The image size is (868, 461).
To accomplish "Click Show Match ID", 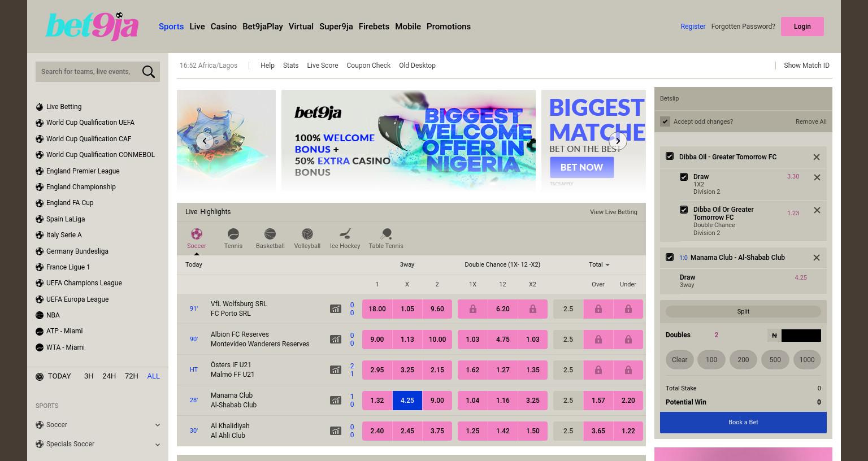I will (x=806, y=66).
